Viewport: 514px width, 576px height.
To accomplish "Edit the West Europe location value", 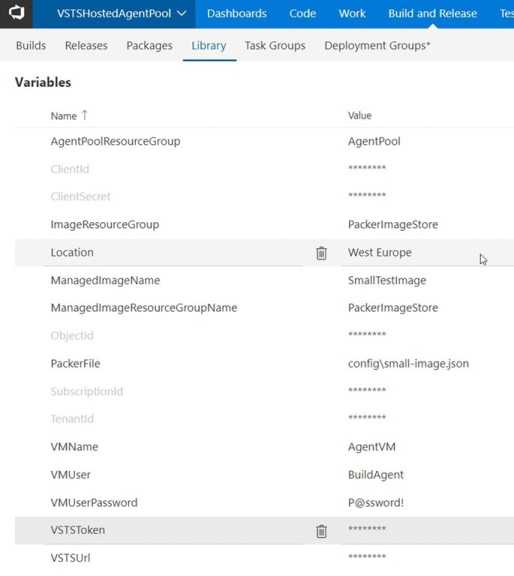I will click(380, 252).
